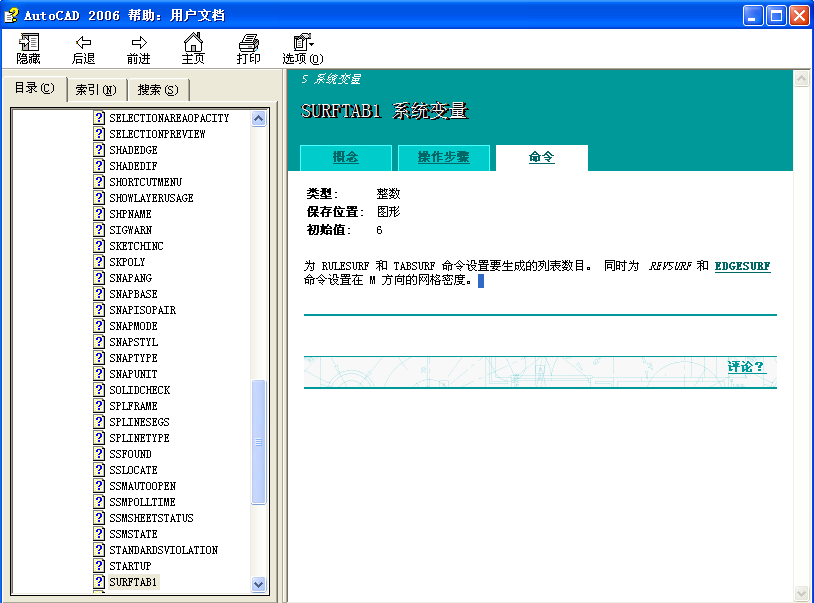
Task: Open the SNAPBASE topic
Action: tap(133, 294)
